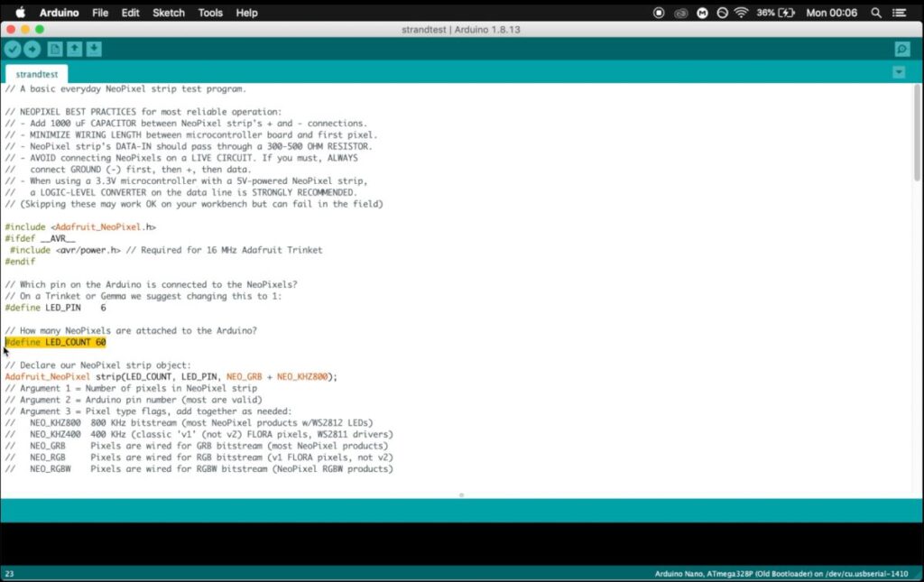Click the 'Declare our NeoPixel strip object' comment
The height and width of the screenshot is (582, 924).
(x=97, y=365)
